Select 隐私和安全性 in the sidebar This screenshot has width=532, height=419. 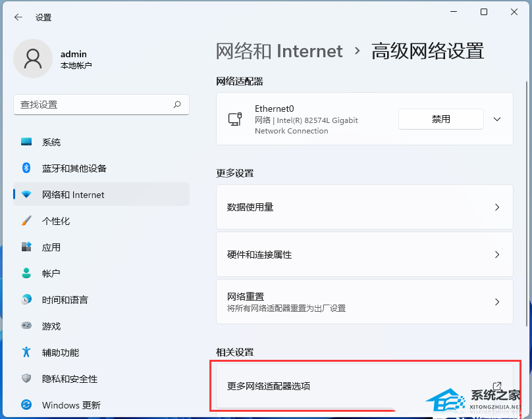pos(70,379)
